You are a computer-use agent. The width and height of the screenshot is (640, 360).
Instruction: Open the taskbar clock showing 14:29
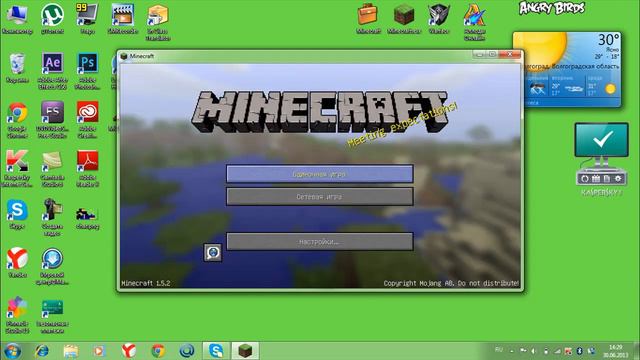coord(616,351)
